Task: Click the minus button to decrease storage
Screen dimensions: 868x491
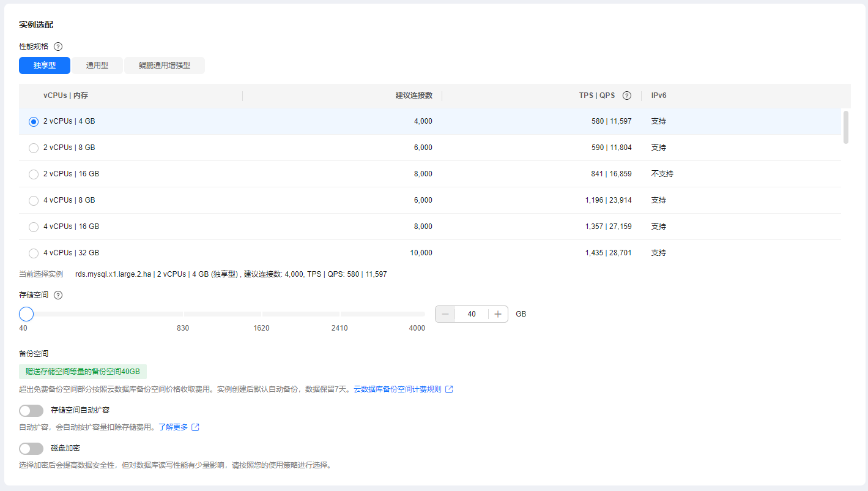Action: tap(445, 314)
